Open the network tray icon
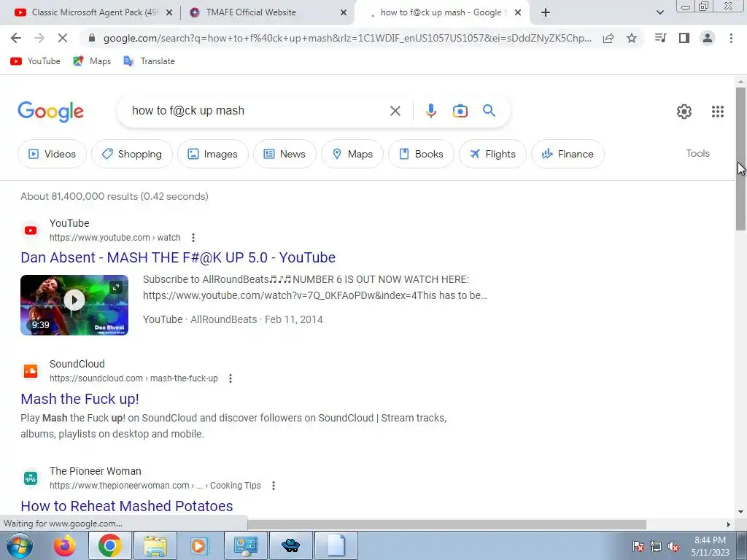Screen dimensions: 747x560 click(x=656, y=546)
